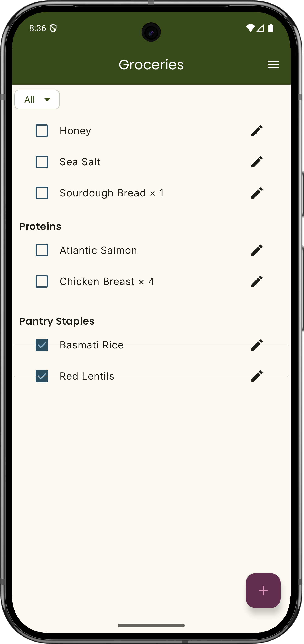Mark Chicken Breast as bought
Screen dimensions: 304x644
coord(42,281)
